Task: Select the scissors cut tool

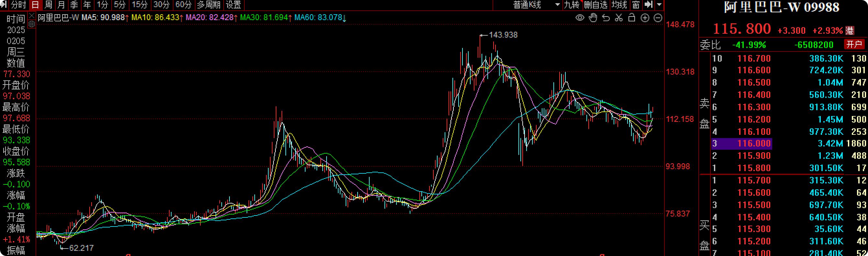Action: point(619,18)
